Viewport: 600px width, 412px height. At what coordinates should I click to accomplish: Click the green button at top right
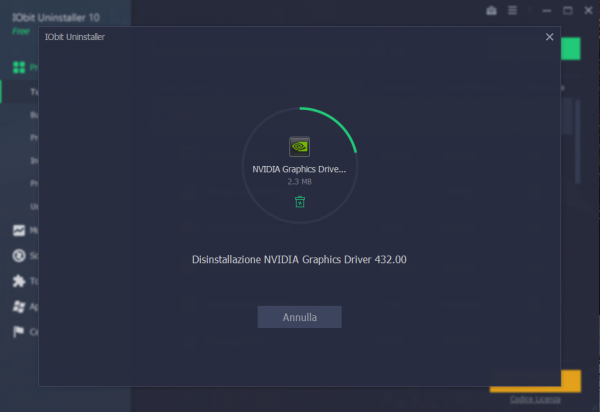tap(570, 50)
